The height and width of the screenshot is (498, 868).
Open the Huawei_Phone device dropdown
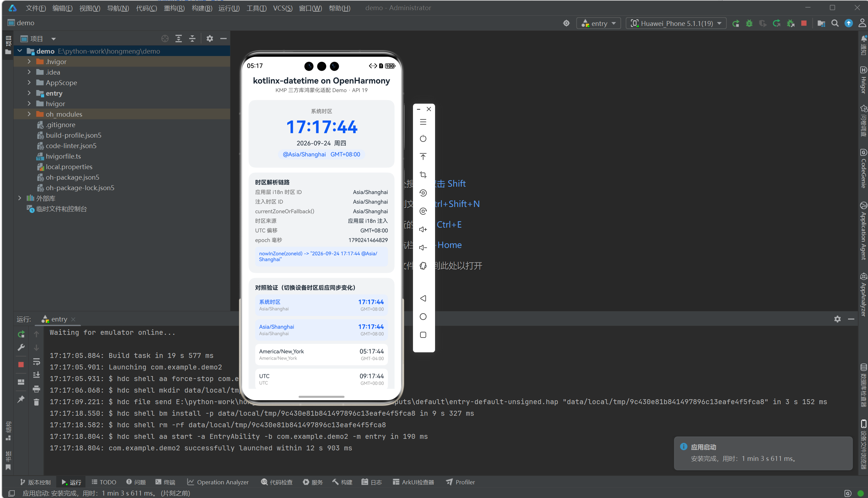pyautogui.click(x=676, y=23)
